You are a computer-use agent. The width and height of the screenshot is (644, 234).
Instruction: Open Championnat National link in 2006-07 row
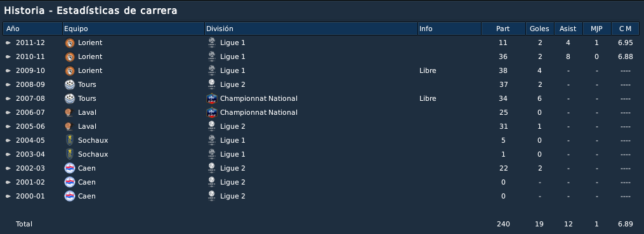pyautogui.click(x=259, y=112)
